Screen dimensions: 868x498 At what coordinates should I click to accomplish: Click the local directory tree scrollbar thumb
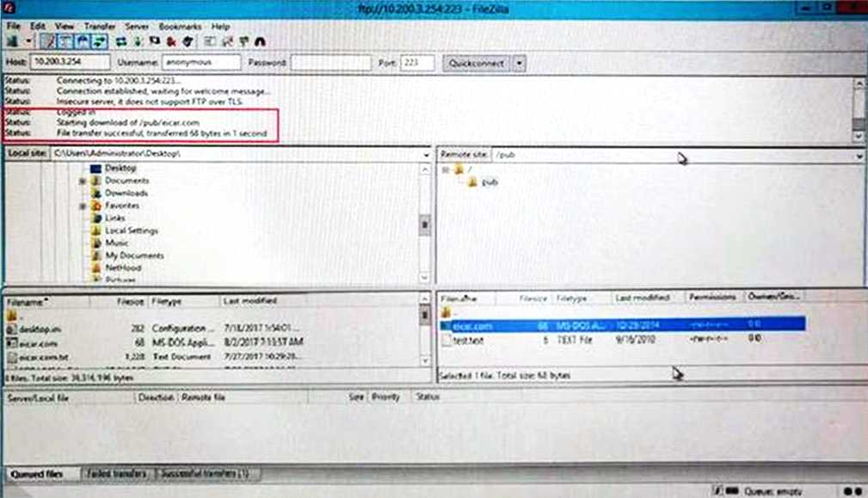click(x=425, y=224)
